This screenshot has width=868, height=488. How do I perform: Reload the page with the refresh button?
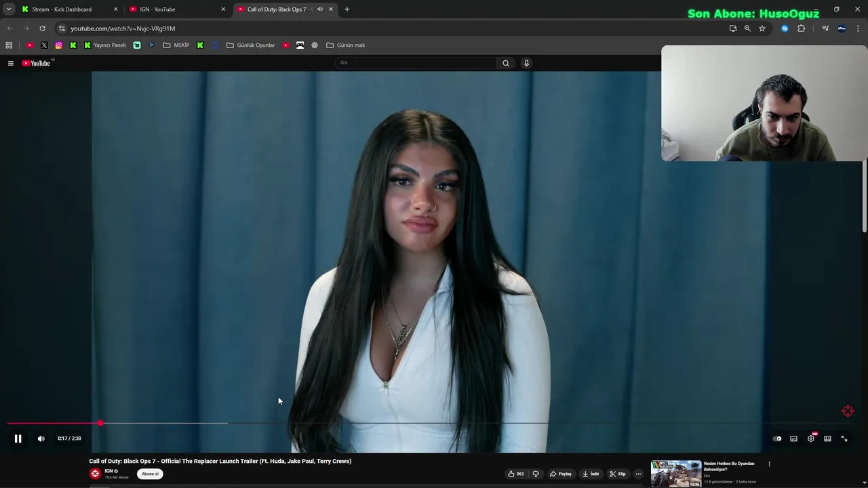(x=42, y=28)
